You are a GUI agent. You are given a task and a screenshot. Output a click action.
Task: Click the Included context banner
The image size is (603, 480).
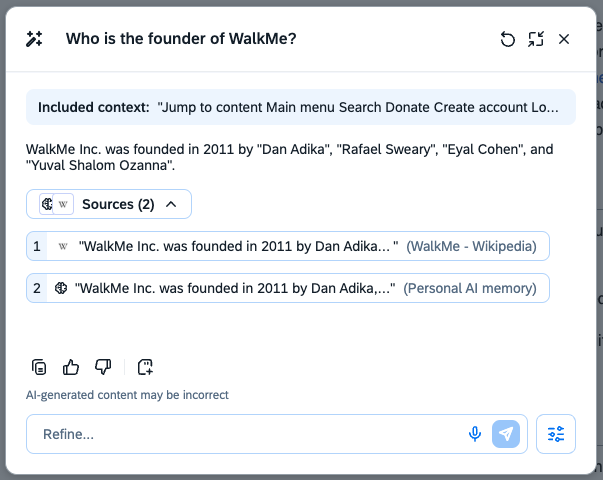point(300,107)
